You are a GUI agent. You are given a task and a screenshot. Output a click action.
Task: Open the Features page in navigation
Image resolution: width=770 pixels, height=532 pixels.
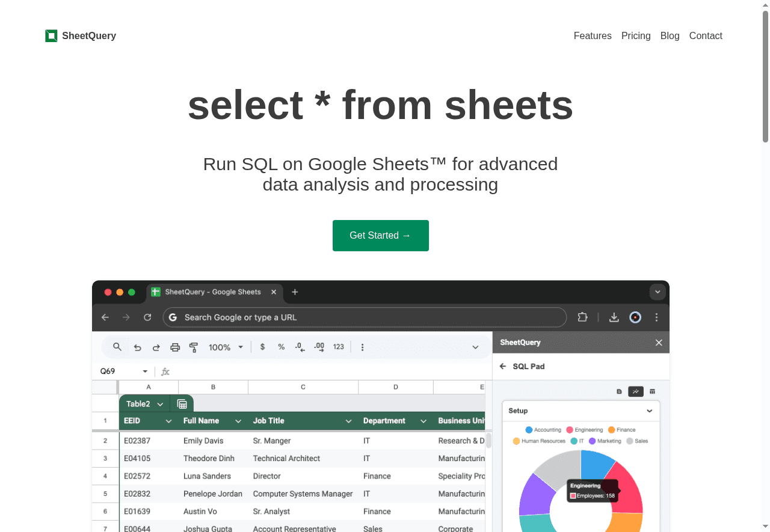pos(593,36)
